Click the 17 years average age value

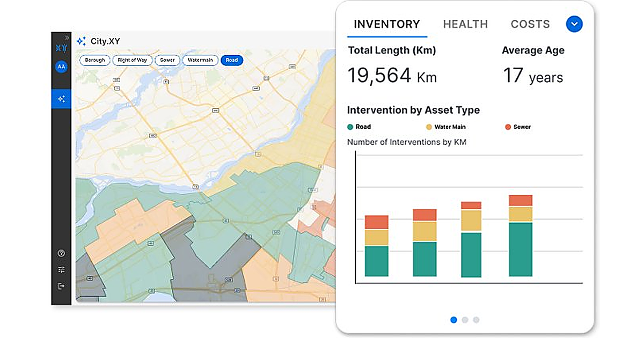(x=533, y=76)
